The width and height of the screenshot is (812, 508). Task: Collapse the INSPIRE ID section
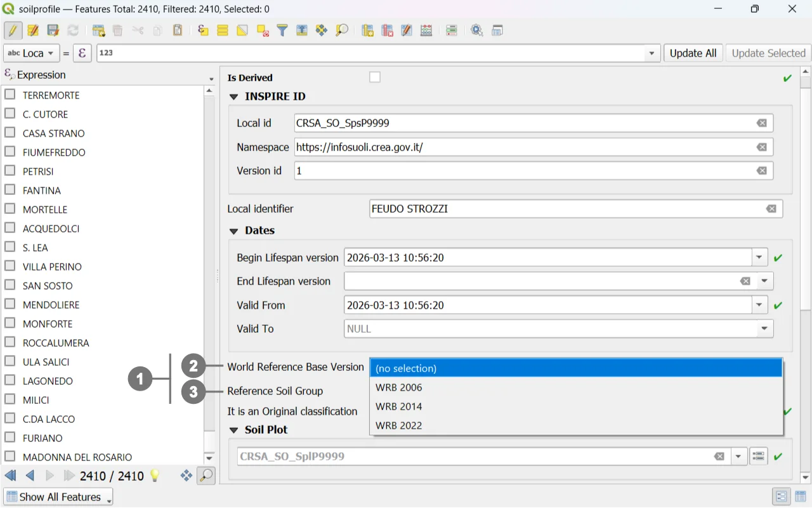pos(234,97)
